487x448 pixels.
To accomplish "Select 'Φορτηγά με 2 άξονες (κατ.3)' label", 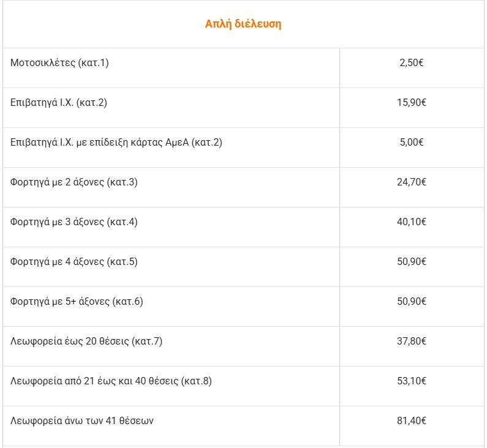I will point(74,182).
